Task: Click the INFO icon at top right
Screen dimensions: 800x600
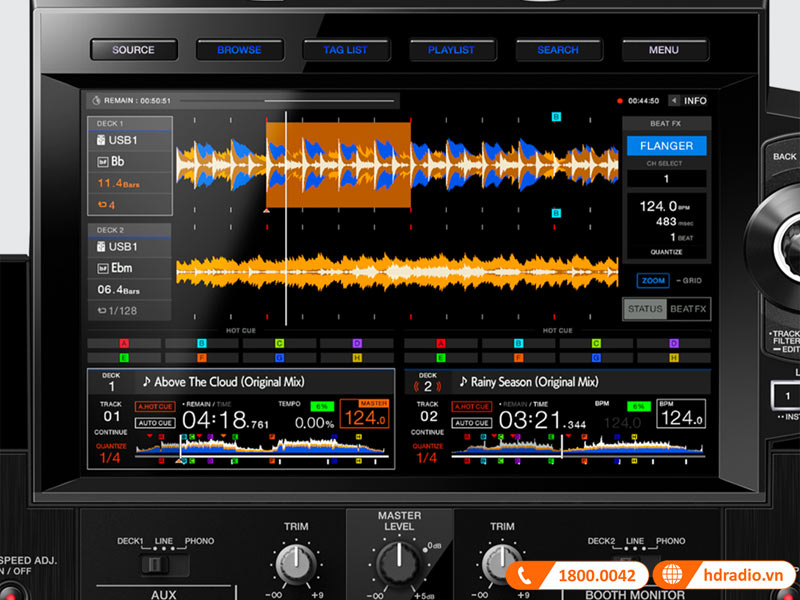Action: (693, 101)
